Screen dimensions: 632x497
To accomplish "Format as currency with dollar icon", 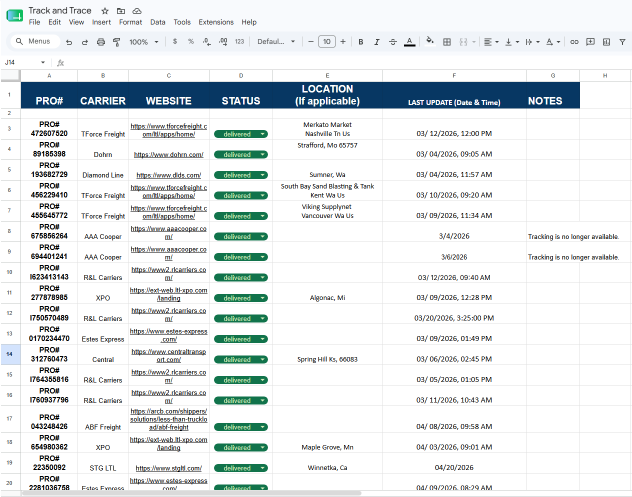I will (x=175, y=42).
